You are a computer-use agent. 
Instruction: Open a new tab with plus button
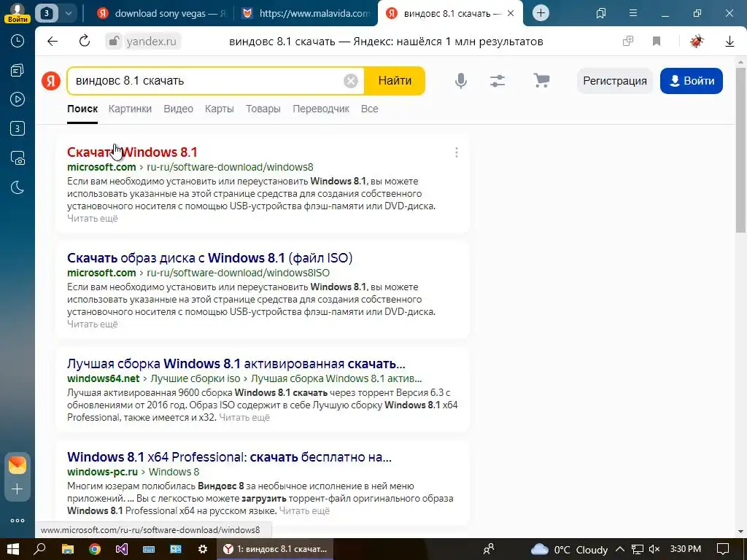pos(541,13)
